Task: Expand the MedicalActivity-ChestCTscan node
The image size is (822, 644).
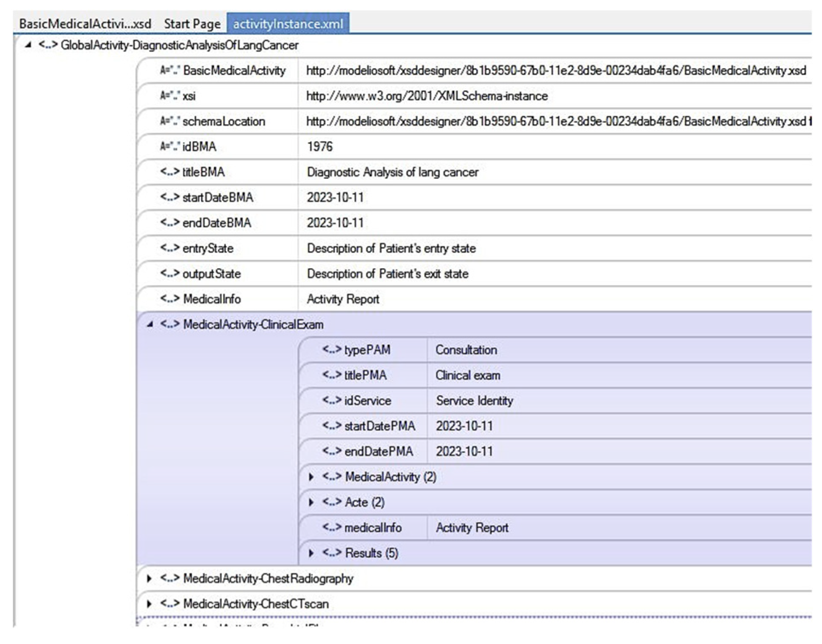Action: click(x=149, y=604)
